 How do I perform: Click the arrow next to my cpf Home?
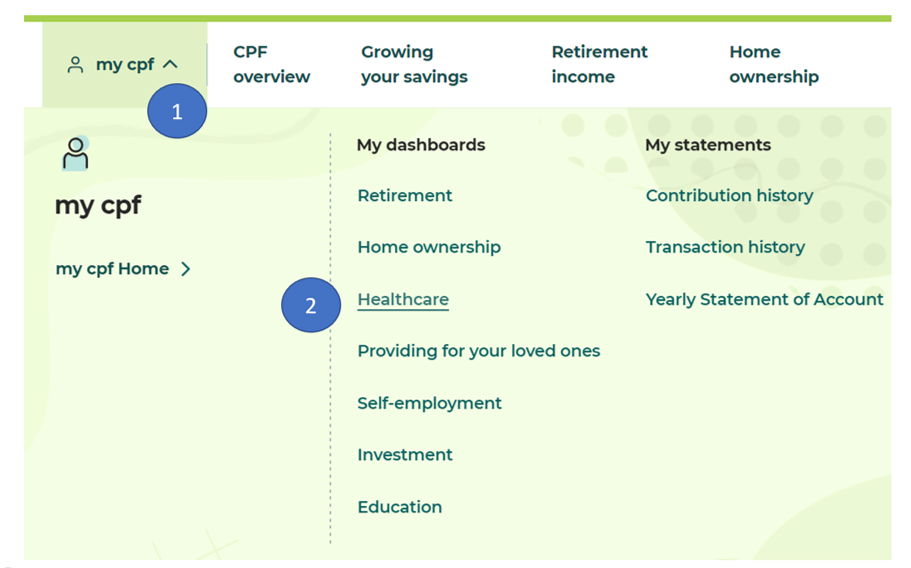click(186, 269)
